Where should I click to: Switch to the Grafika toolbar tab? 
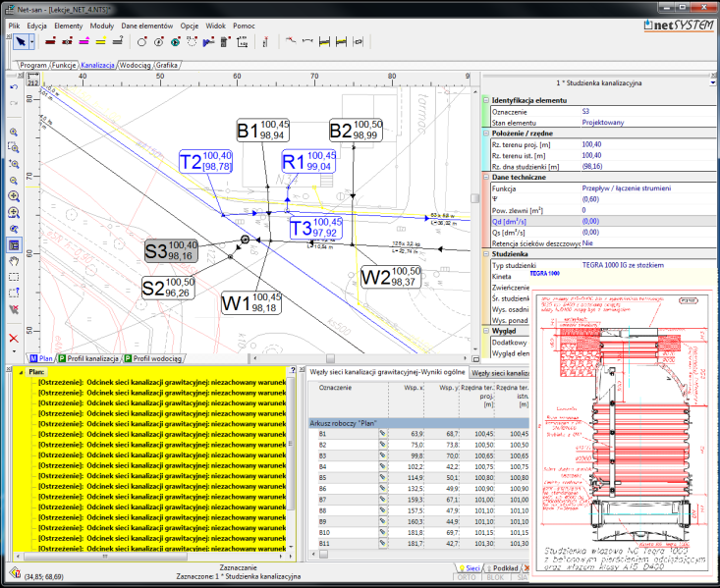click(167, 65)
